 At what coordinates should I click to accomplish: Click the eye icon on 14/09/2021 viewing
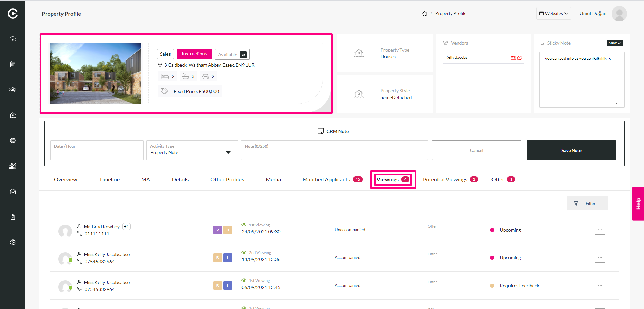click(244, 253)
